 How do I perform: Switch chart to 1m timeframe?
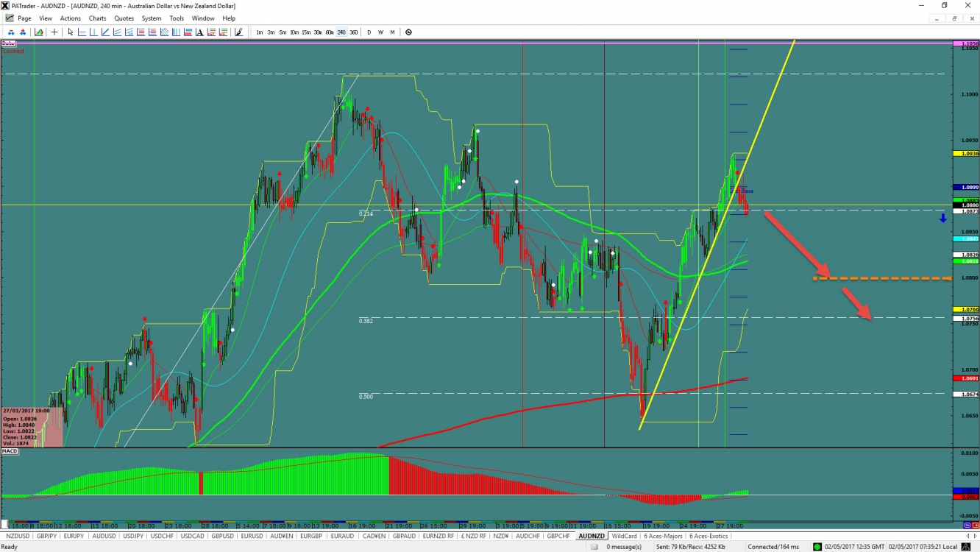tap(259, 32)
